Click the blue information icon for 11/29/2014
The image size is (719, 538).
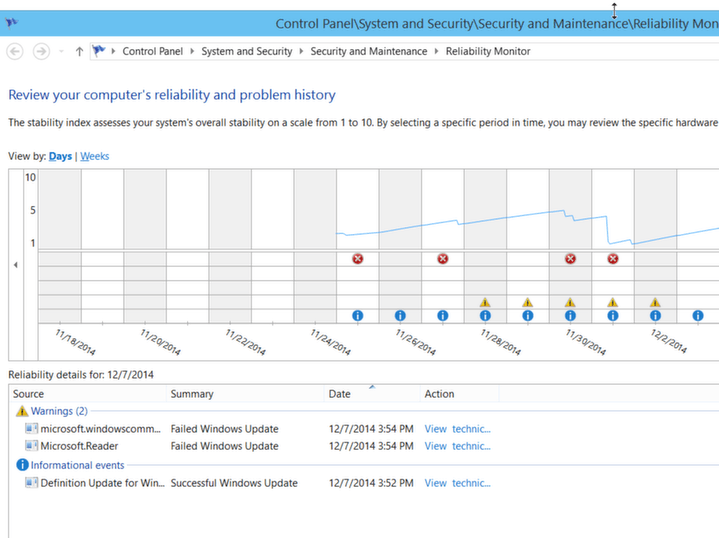coord(527,316)
